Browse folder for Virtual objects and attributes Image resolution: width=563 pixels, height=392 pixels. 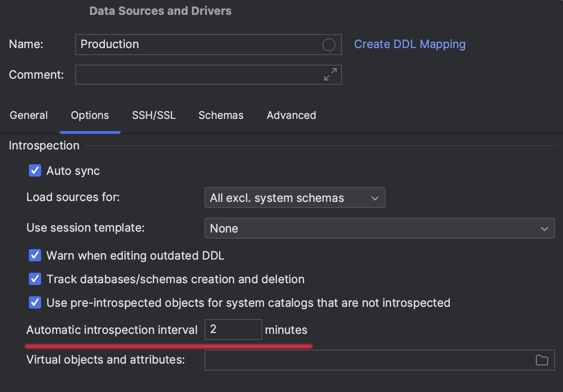tap(542, 360)
